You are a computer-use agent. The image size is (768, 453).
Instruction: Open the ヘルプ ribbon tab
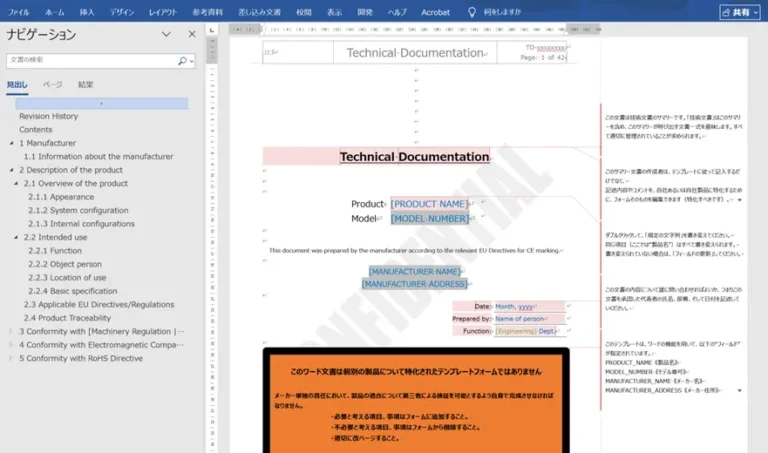tap(397, 12)
